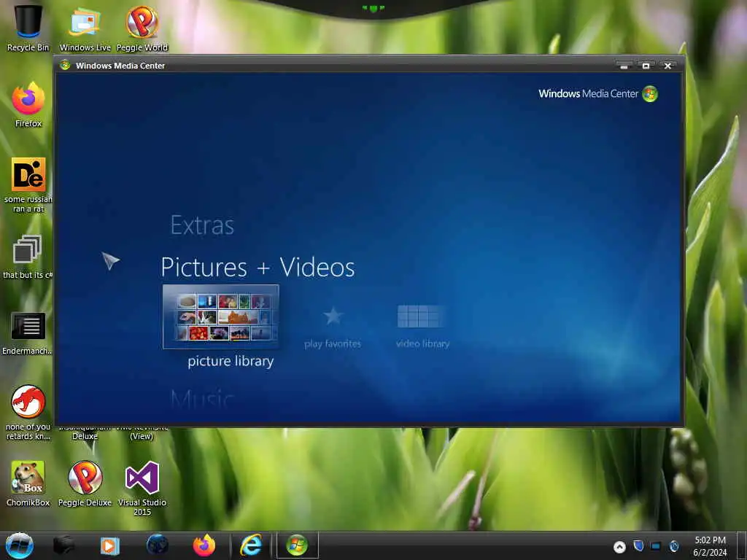Go to the Music menu category
The height and width of the screenshot is (560, 747).
pos(202,399)
